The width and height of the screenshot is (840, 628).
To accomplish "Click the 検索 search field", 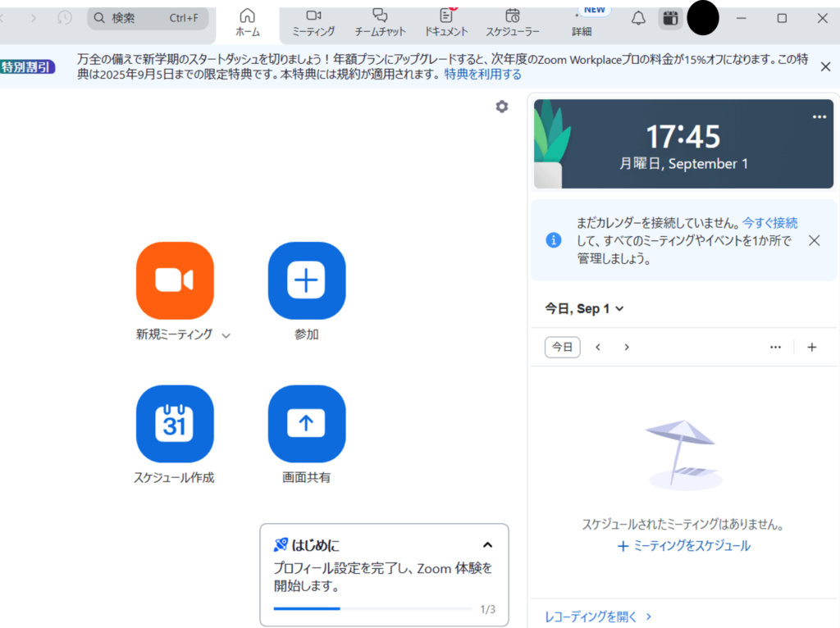I will pyautogui.click(x=148, y=18).
